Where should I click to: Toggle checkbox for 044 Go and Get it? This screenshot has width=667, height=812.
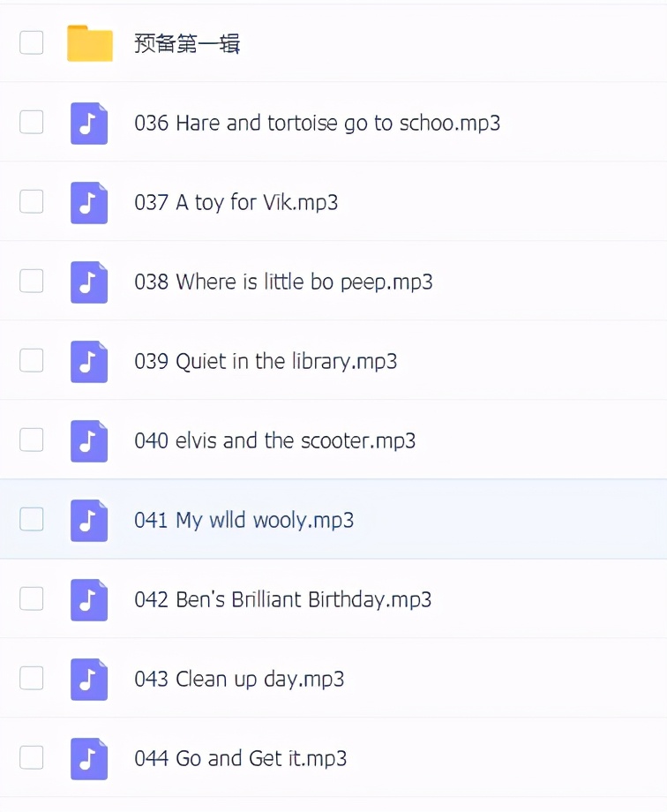point(32,757)
